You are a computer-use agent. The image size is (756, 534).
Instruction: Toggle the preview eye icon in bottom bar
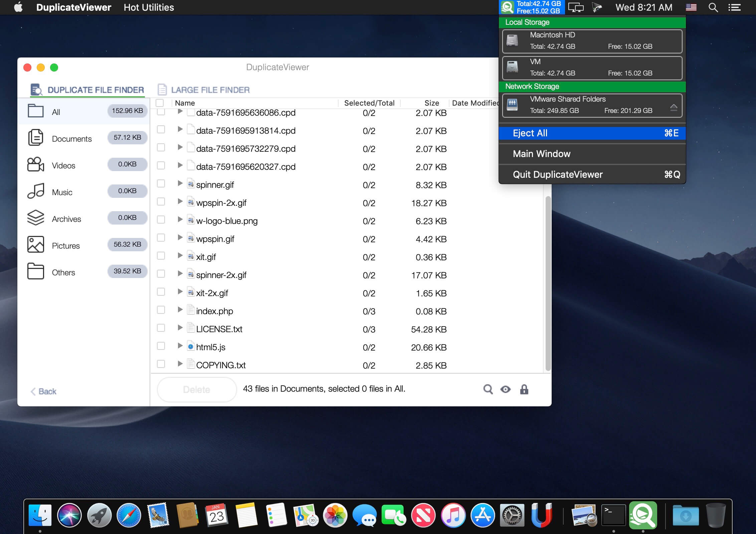pyautogui.click(x=506, y=389)
